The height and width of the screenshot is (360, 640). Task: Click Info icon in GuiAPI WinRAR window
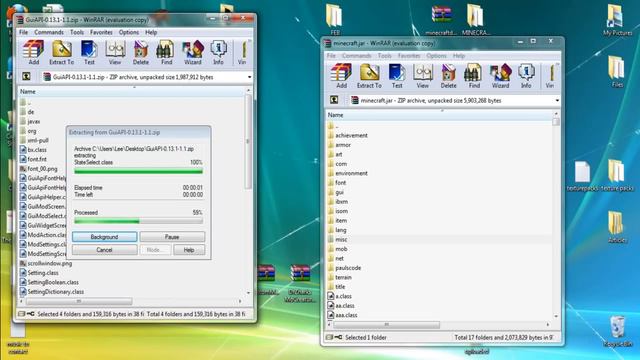tap(218, 52)
